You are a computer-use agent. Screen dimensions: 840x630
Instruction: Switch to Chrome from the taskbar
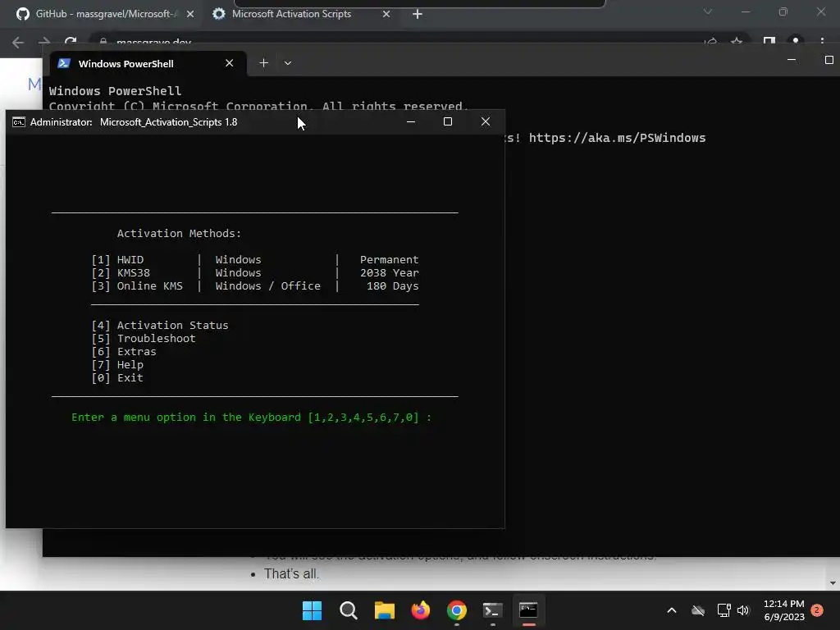[x=456, y=610]
